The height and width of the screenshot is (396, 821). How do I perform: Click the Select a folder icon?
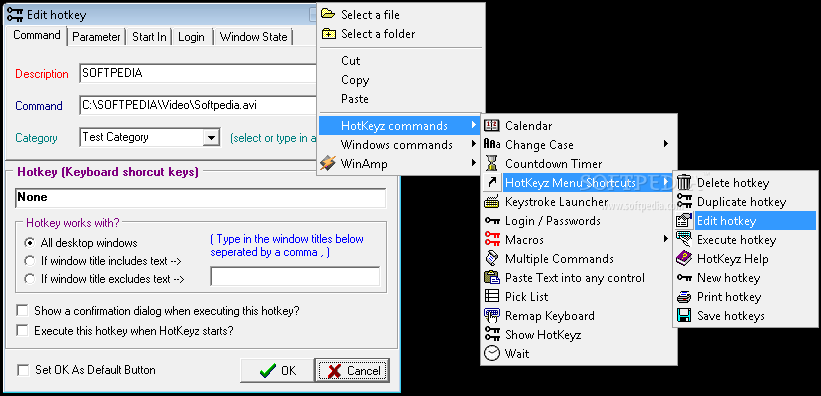(328, 34)
